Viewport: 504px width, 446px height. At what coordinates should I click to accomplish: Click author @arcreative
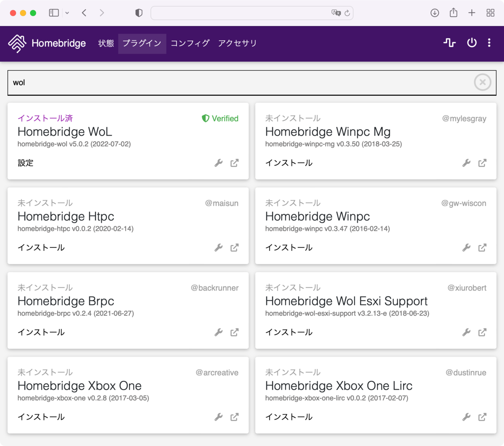pos(217,373)
